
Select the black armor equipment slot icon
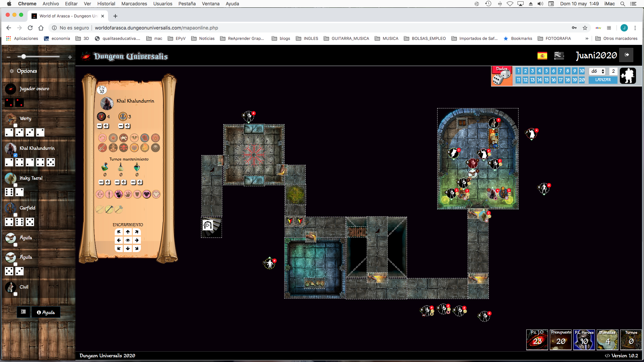click(147, 194)
